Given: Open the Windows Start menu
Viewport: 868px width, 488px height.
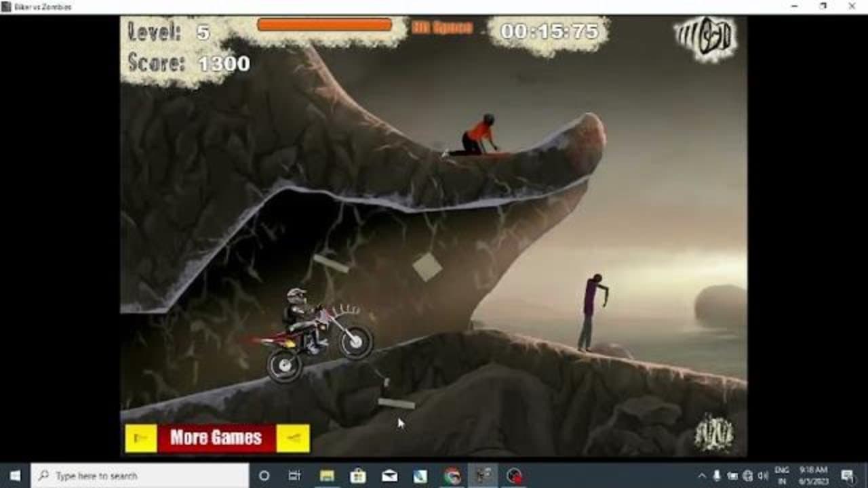Looking at the screenshot, I should pyautogui.click(x=15, y=476).
